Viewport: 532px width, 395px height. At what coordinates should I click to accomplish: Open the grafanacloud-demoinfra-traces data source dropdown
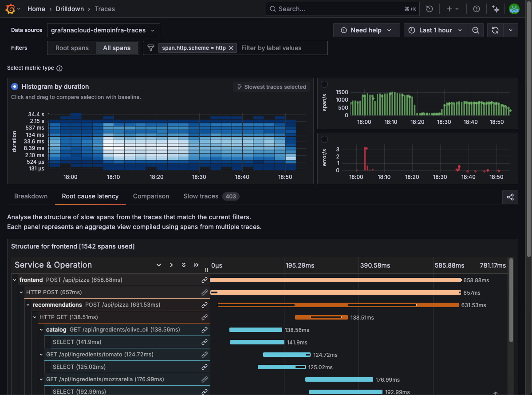(103, 30)
